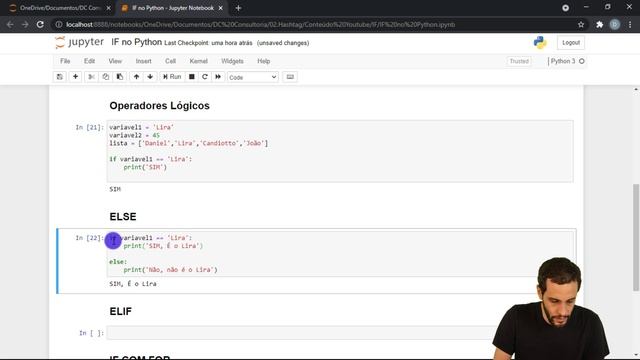The width and height of the screenshot is (640, 360).
Task: Open the Widgets menu
Action: [x=232, y=61]
